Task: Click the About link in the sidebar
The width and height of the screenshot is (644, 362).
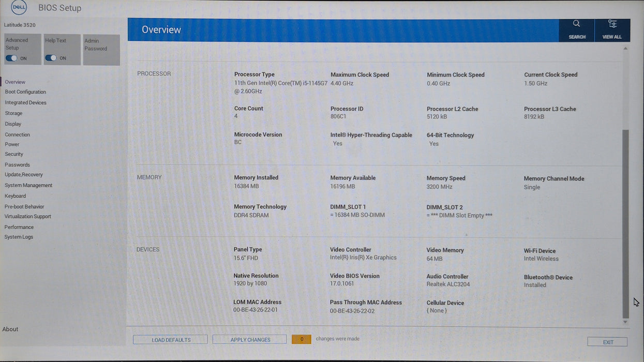Action: (x=10, y=329)
